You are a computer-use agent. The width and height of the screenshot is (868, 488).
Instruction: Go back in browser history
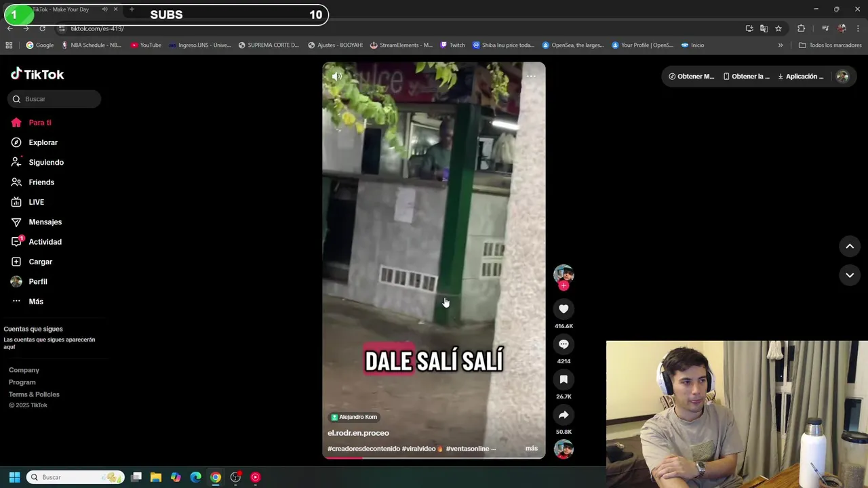(9, 28)
